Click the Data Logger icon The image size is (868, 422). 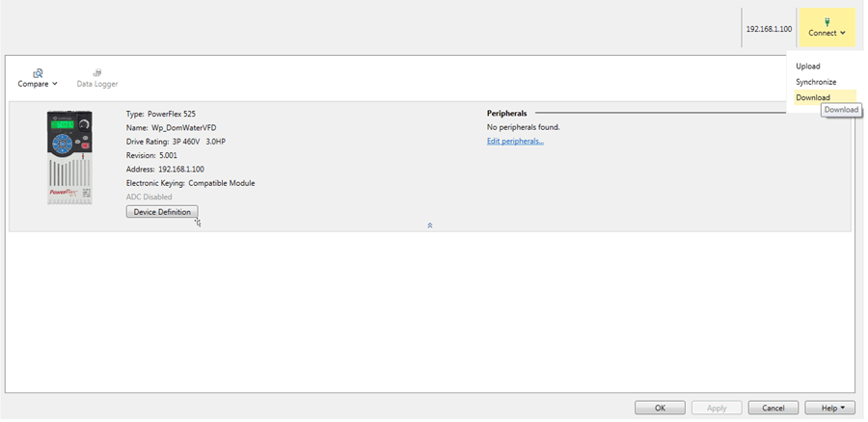[x=97, y=73]
